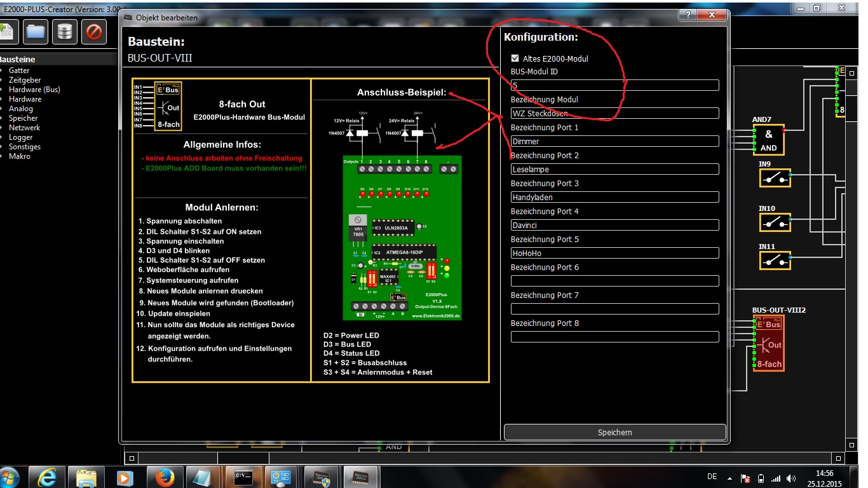This screenshot has width=868, height=488.
Task: Click the BUS-Modul ID input field
Action: point(614,85)
